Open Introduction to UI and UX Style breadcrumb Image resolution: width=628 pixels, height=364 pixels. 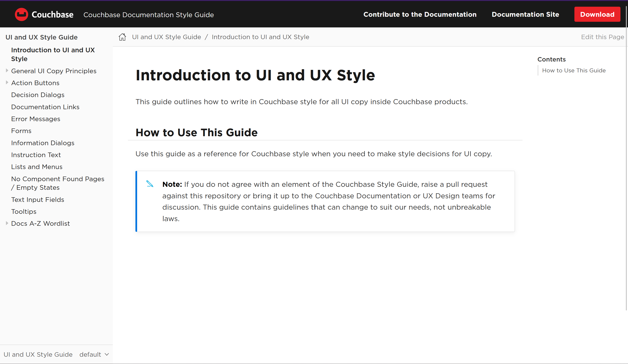(260, 37)
